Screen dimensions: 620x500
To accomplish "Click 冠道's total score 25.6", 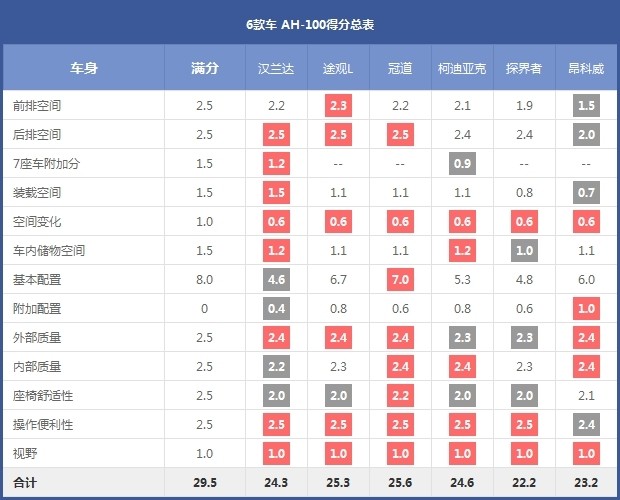I will pos(400,483).
